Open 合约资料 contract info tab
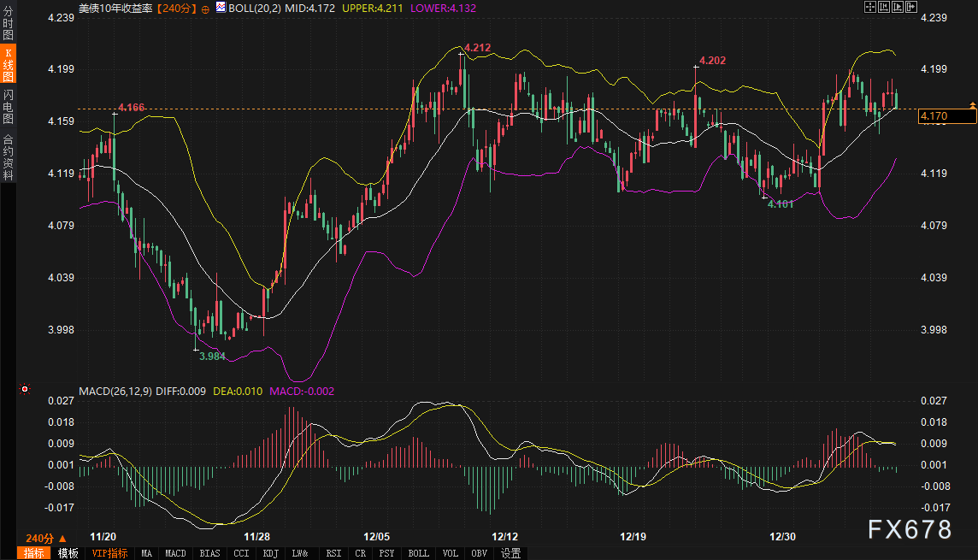The image size is (978, 560). [x=8, y=157]
